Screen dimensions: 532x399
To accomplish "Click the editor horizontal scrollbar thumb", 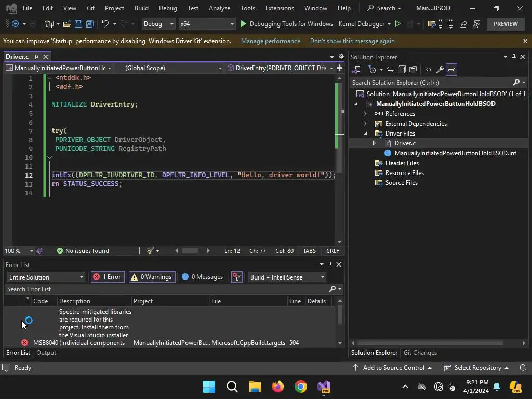I will coord(190,251).
